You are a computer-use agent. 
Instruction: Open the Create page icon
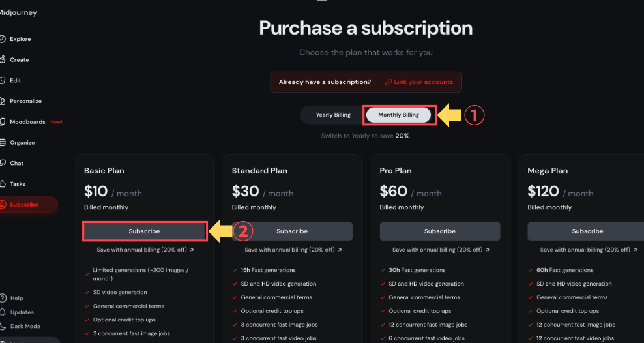[x=3, y=59]
